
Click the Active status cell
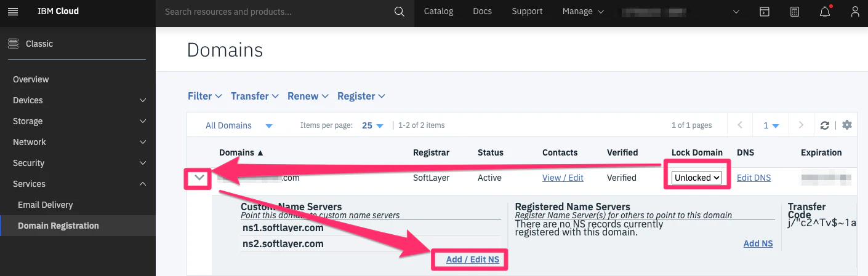click(x=489, y=178)
